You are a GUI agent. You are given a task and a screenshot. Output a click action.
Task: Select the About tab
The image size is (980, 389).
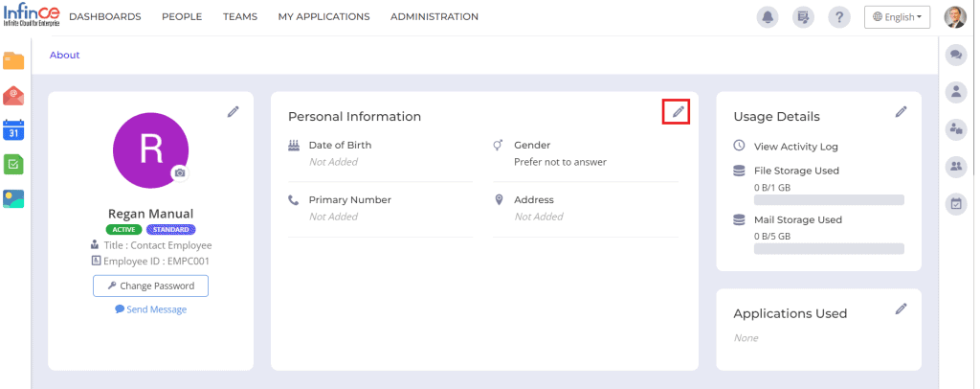coord(64,55)
